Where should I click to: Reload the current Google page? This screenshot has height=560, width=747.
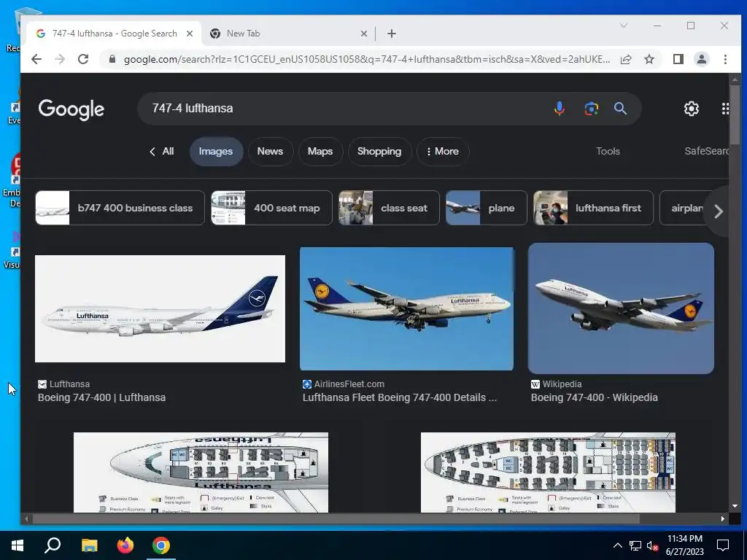[83, 59]
